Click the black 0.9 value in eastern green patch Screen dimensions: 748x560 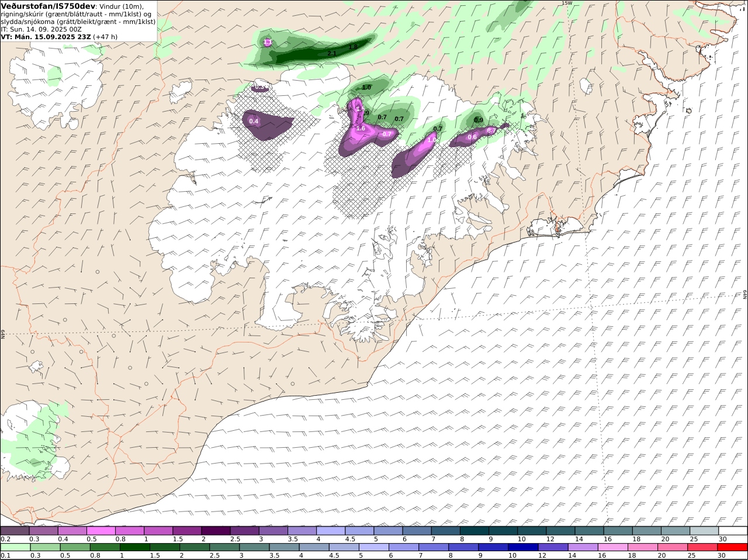coord(479,120)
